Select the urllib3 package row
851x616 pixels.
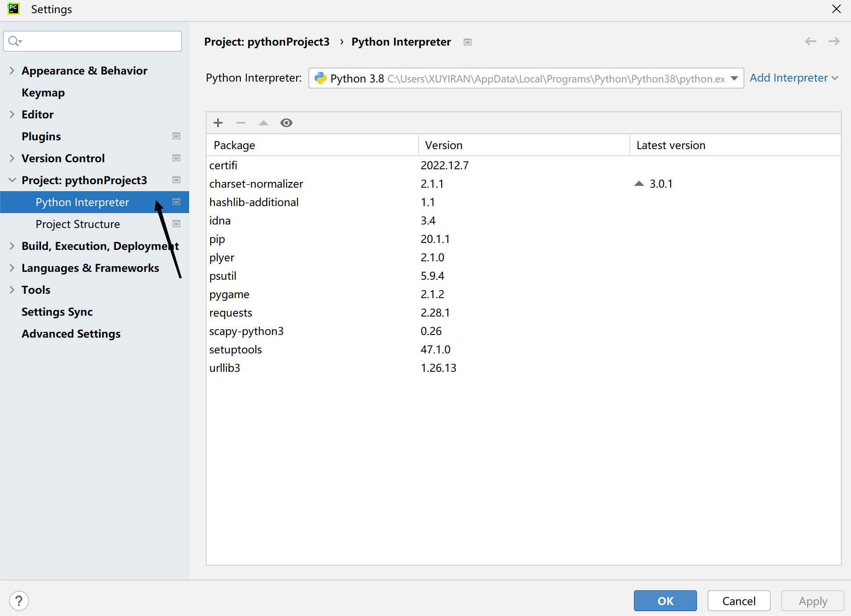click(x=524, y=368)
